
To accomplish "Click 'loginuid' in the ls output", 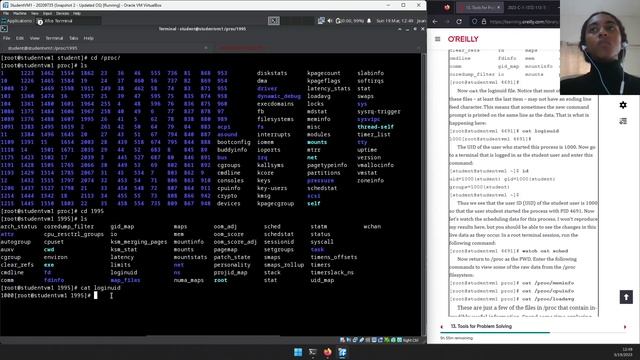I will (x=124, y=272).
